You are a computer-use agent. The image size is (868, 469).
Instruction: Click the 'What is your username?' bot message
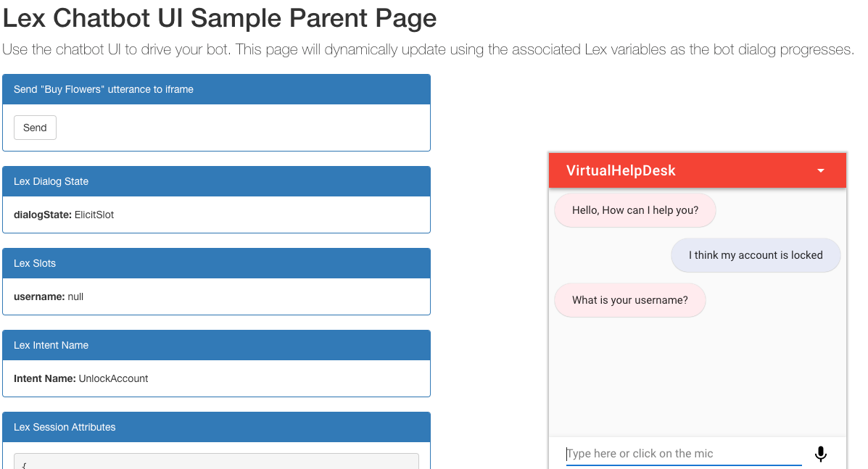tap(630, 300)
